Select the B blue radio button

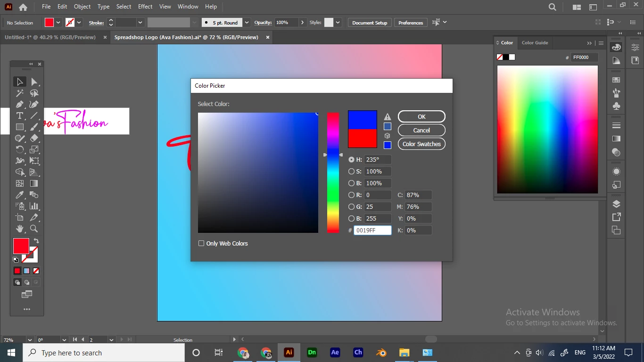click(351, 219)
